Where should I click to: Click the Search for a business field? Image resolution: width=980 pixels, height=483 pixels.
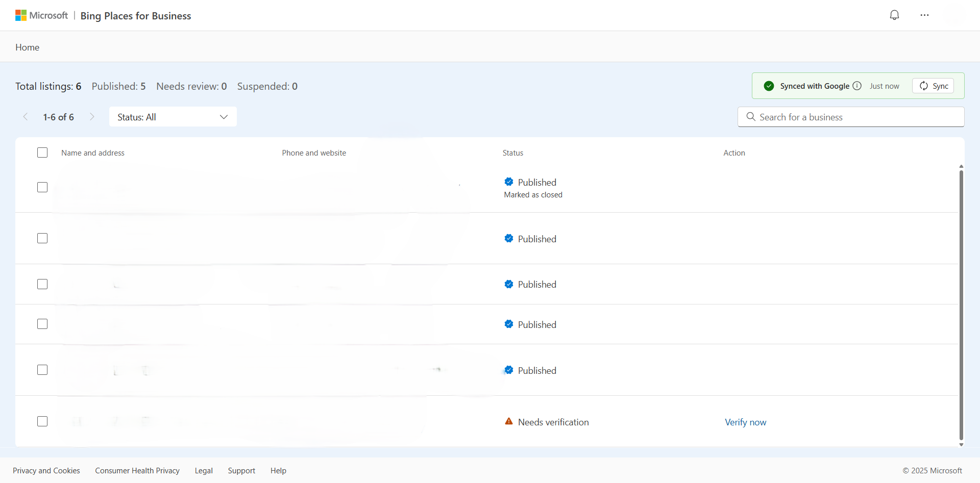[x=851, y=117]
